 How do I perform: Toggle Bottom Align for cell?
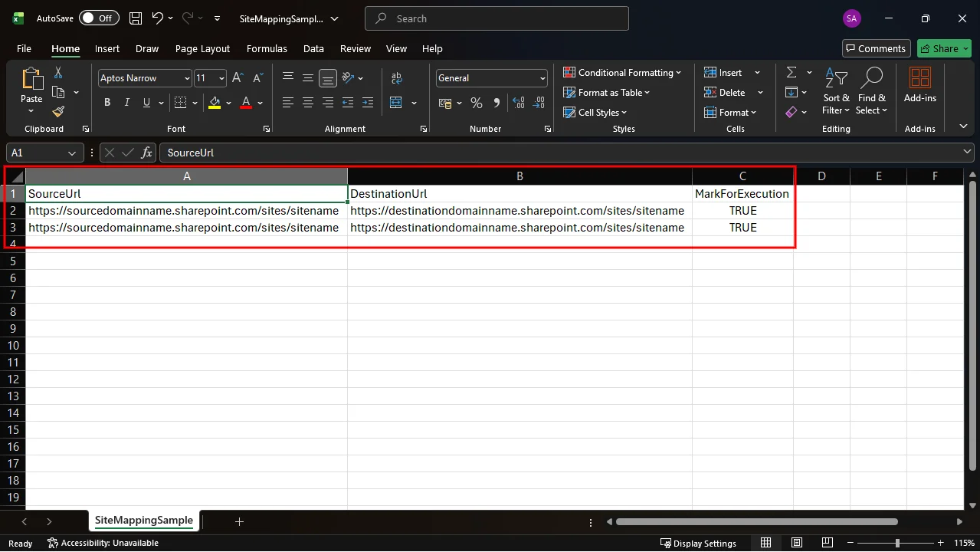point(328,78)
